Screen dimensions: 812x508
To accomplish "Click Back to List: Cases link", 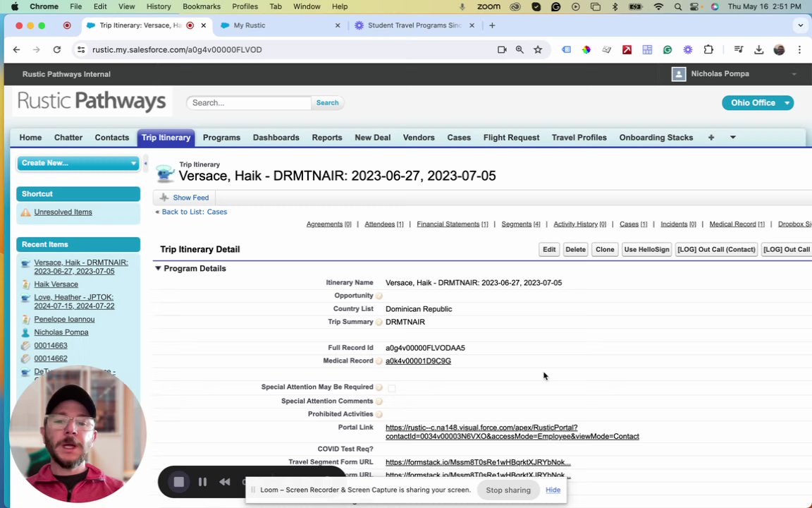I will (195, 212).
